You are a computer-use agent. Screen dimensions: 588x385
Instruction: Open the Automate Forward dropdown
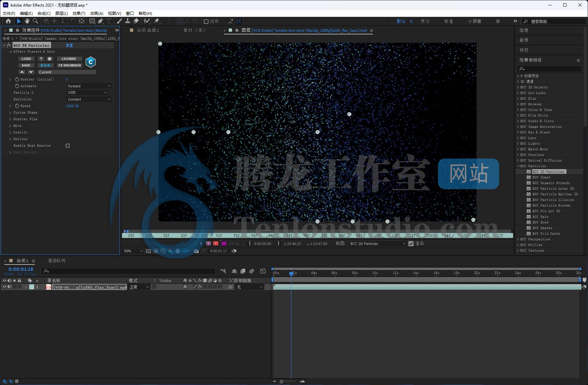[x=89, y=86]
